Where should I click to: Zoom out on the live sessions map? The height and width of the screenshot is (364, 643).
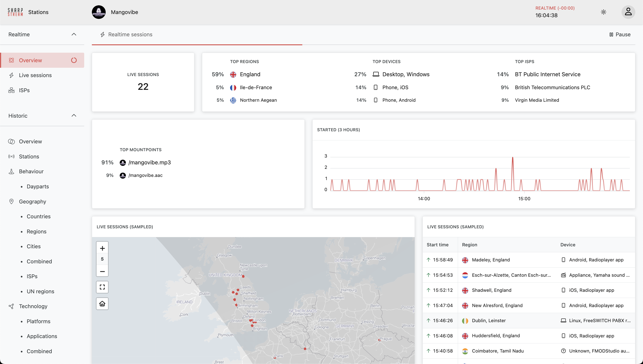point(102,271)
